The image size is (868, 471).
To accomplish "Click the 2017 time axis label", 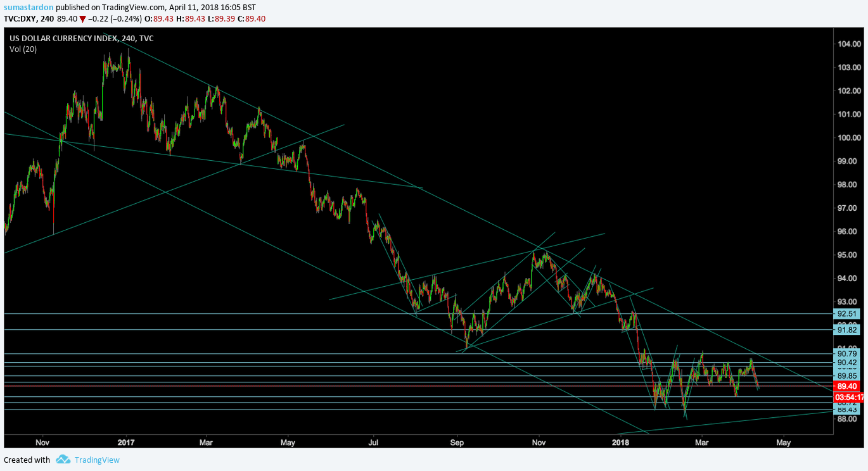I will (x=127, y=443).
